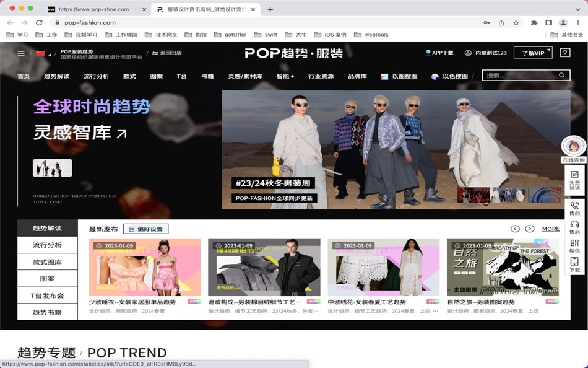Select the blue swirl banner thumbnail
Screen dimensions: 588x368
point(545,195)
